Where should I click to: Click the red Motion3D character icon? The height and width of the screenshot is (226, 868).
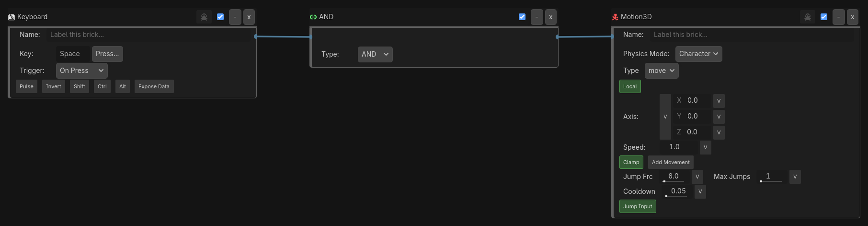615,17
